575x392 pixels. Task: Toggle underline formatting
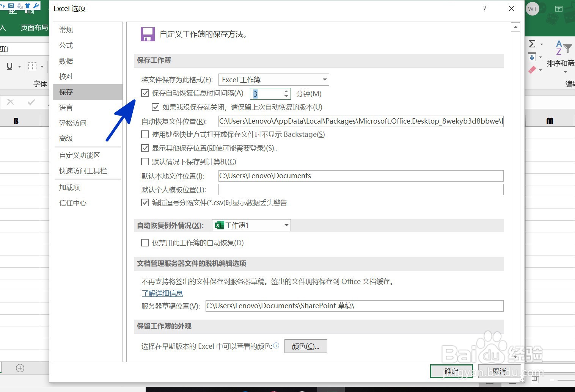(10, 66)
